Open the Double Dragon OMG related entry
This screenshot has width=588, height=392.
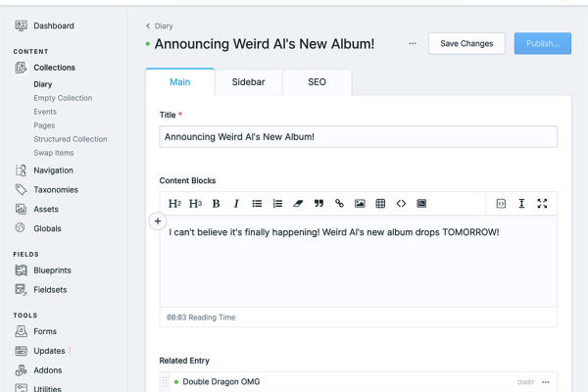click(221, 382)
